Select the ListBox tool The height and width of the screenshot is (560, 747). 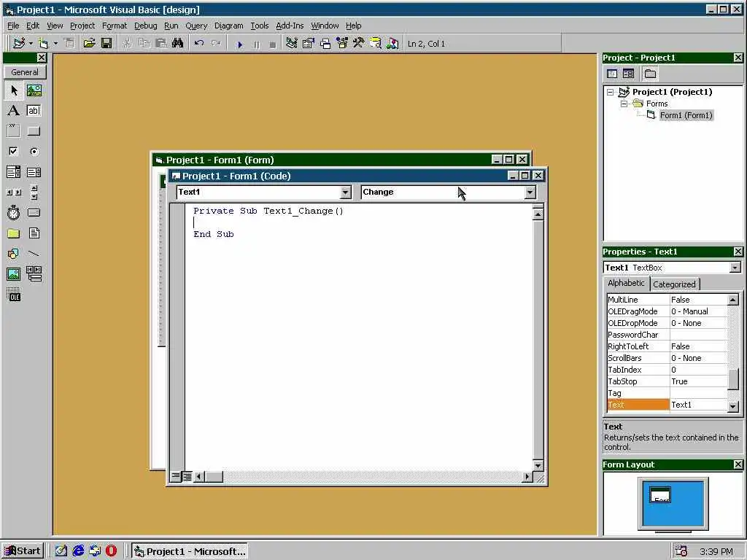point(34,172)
